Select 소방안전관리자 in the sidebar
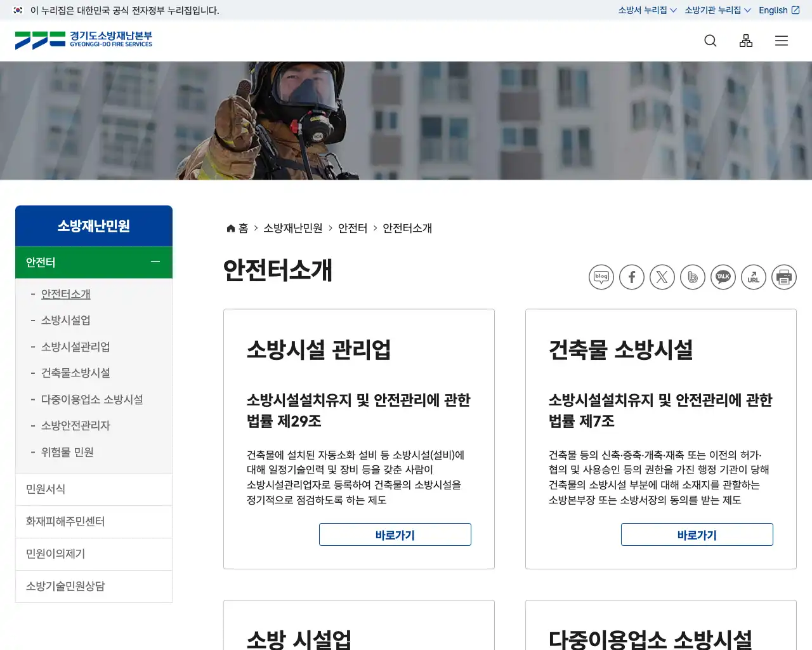 pos(75,425)
